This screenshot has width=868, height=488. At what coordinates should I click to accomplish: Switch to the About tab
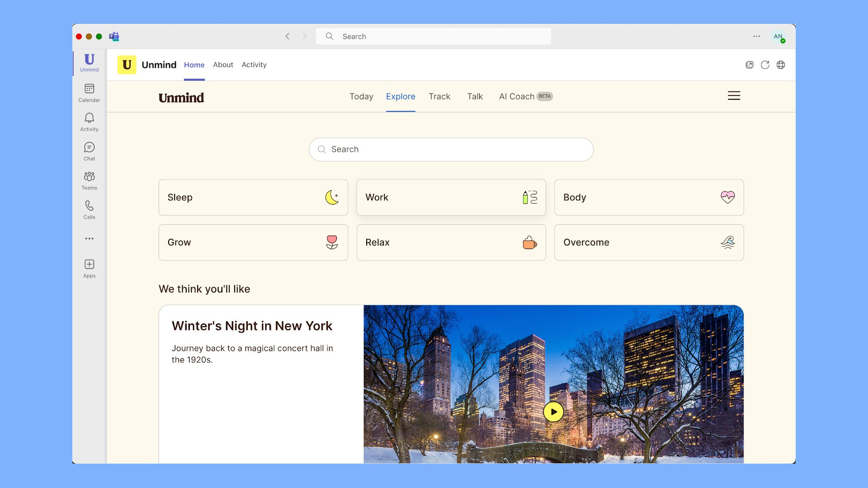coord(223,65)
